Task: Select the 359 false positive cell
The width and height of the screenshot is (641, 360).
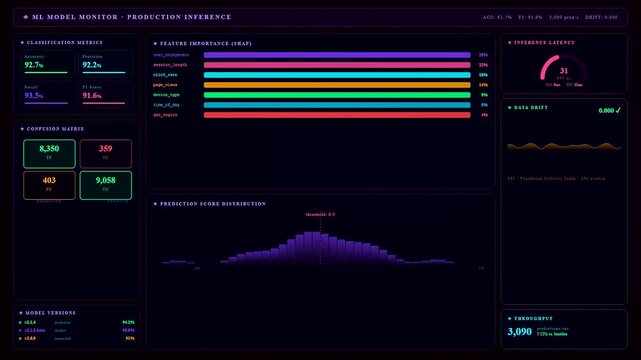Action: [x=106, y=154]
